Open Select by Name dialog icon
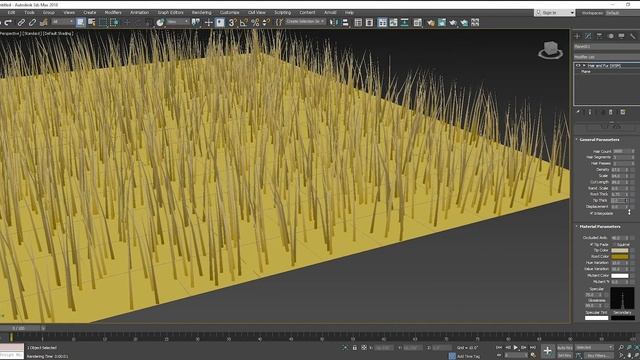Viewport: 640px width, 360px height. click(x=91, y=22)
